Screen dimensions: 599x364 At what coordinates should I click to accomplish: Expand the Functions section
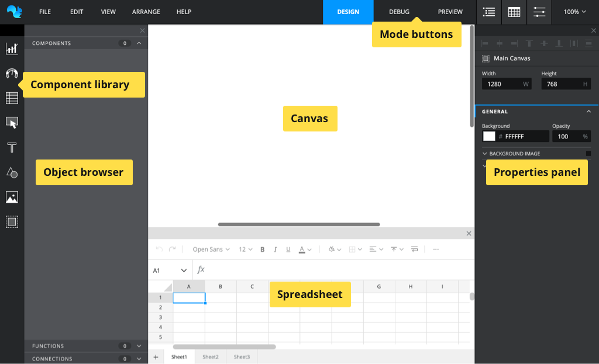139,346
